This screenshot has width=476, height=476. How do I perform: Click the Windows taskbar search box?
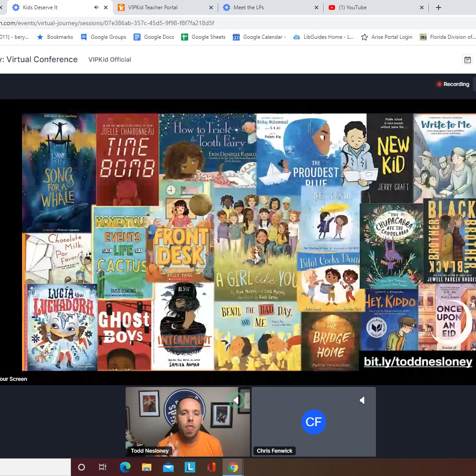click(x=35, y=467)
